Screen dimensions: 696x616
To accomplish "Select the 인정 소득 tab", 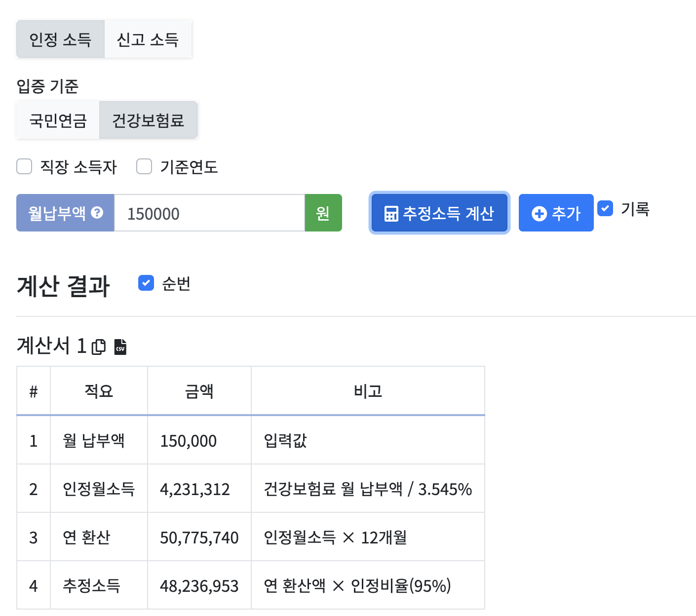I will 60,39.
